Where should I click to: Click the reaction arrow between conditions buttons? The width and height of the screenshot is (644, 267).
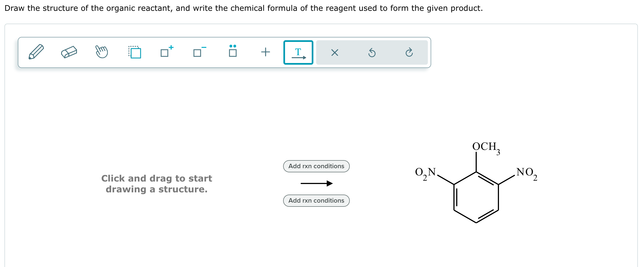point(317,183)
